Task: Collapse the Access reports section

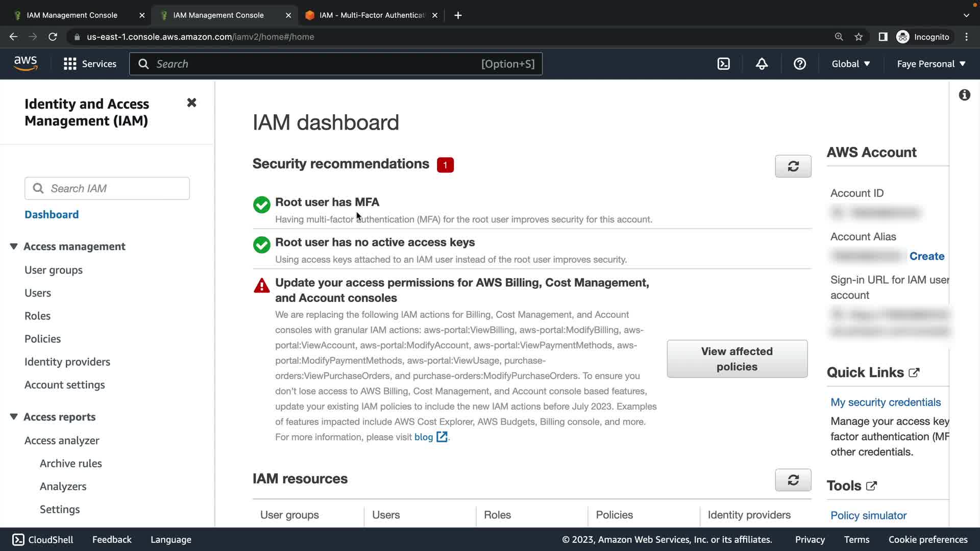Action: (x=14, y=417)
